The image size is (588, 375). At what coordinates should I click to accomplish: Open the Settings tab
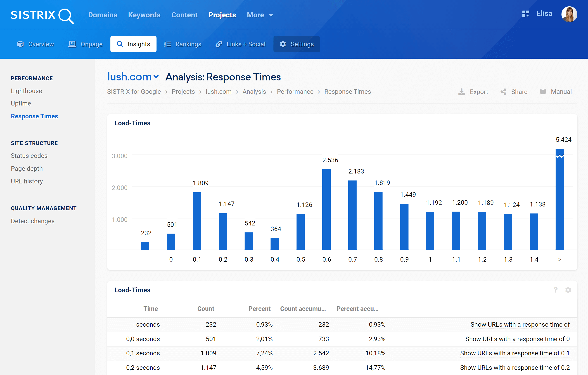coord(296,44)
